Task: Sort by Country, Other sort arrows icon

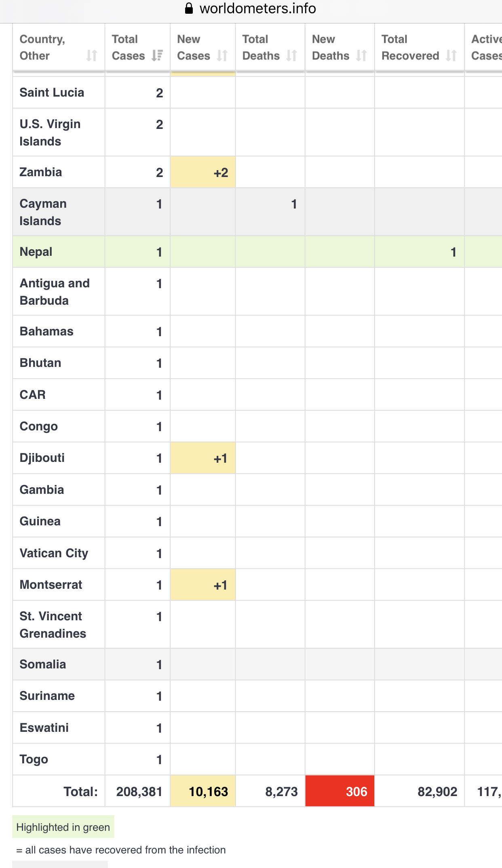Action: point(92,55)
